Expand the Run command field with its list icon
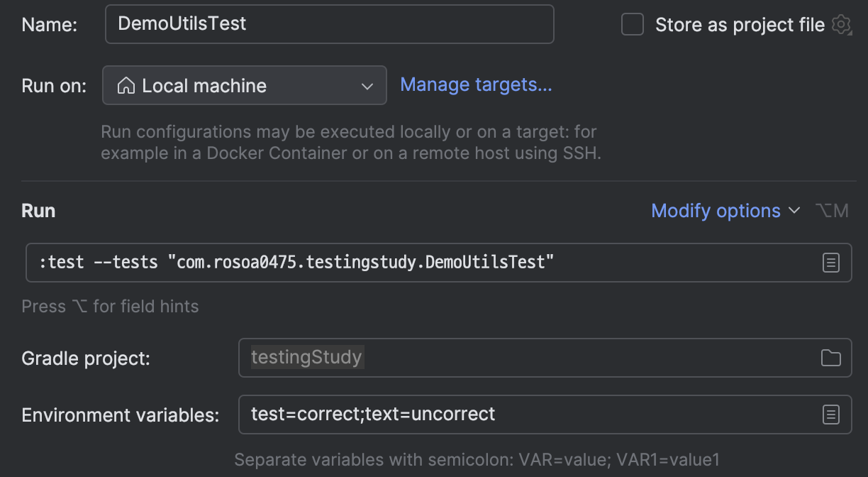The height and width of the screenshot is (477, 868). pyautogui.click(x=830, y=263)
